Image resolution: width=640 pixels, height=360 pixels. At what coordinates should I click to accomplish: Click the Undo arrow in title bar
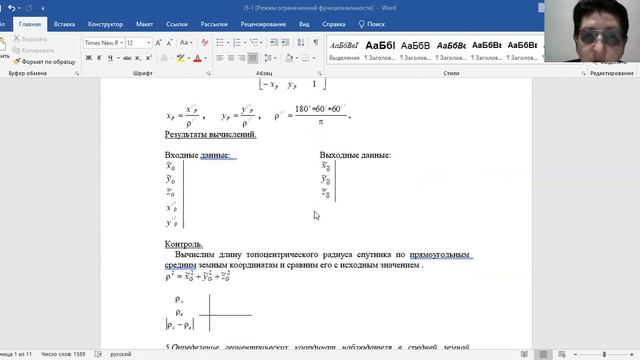click(11, 8)
